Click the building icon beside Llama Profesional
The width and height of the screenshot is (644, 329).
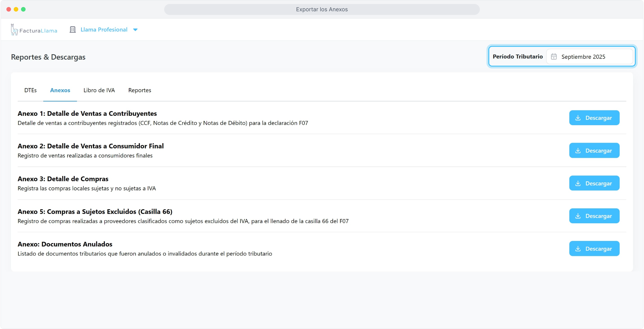point(73,30)
